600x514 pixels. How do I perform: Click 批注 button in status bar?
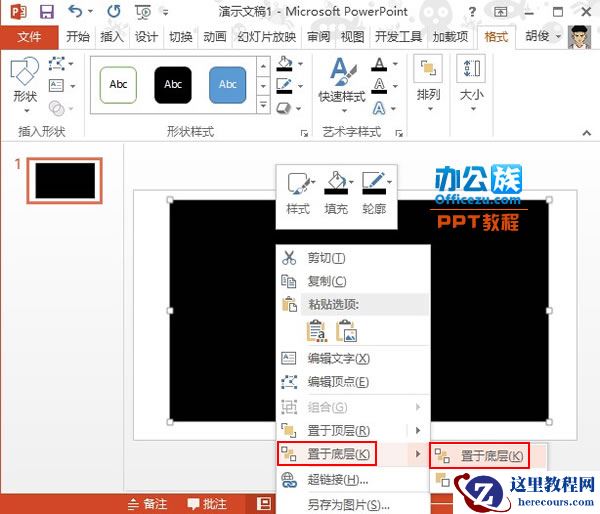click(207, 504)
